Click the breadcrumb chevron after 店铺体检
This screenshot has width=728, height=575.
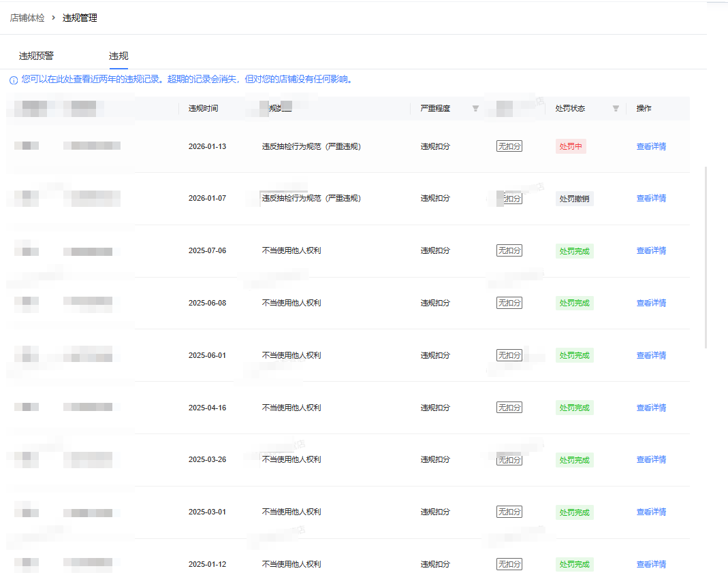click(54, 18)
